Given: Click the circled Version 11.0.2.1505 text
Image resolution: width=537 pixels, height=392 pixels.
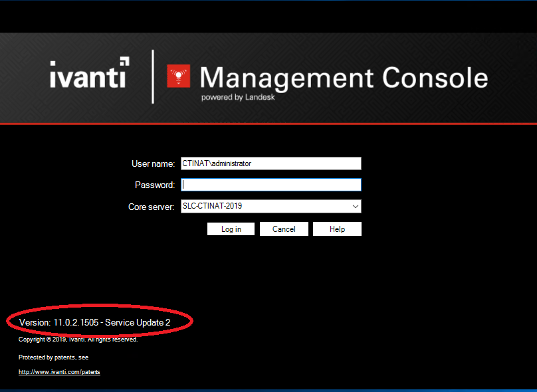Looking at the screenshot, I should tap(95, 322).
